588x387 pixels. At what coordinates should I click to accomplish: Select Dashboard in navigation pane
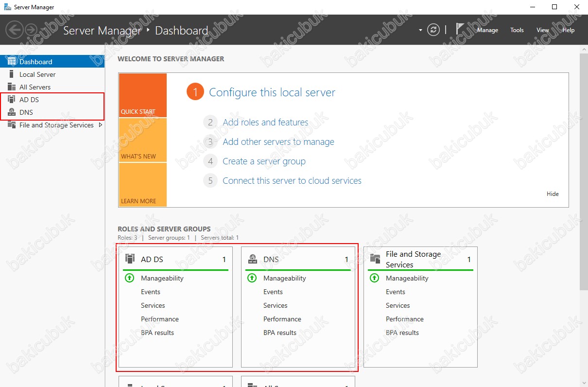pyautogui.click(x=52, y=62)
